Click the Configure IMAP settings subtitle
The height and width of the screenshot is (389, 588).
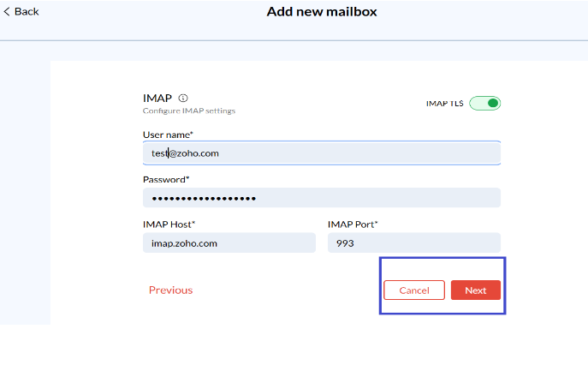coord(188,111)
